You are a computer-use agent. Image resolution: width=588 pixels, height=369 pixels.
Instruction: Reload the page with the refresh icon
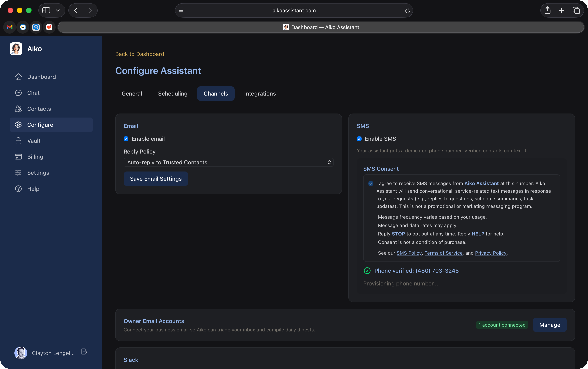(x=407, y=10)
